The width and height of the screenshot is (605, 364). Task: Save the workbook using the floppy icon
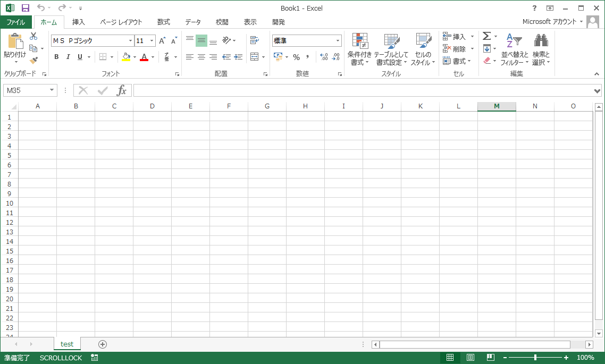click(25, 8)
